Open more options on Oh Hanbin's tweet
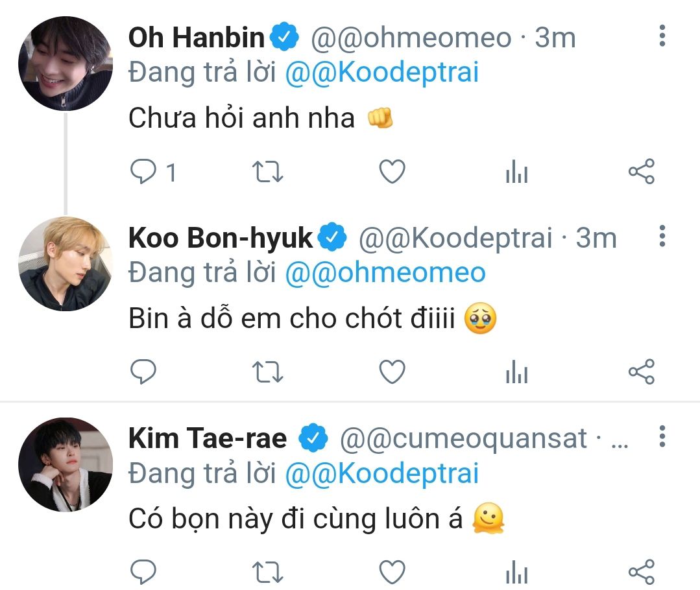This screenshot has width=700, height=590. (662, 36)
